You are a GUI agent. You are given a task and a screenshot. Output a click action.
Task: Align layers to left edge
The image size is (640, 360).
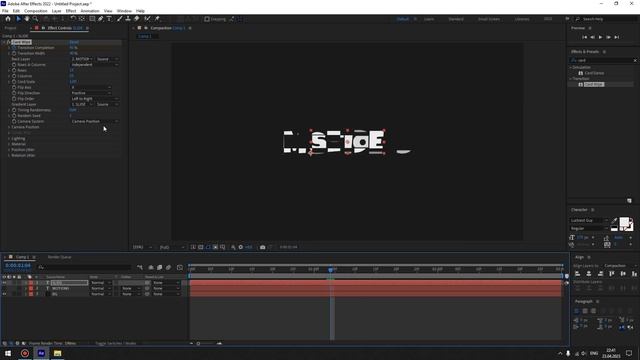[578, 274]
